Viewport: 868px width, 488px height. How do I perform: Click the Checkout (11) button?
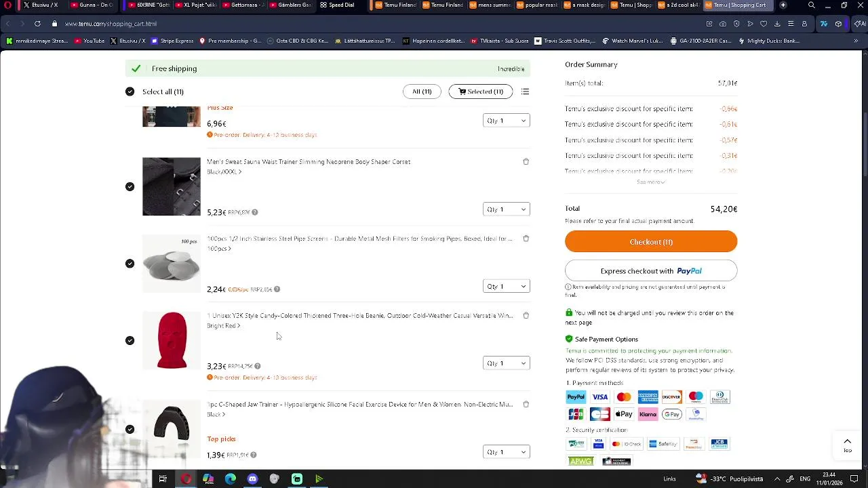(651, 242)
